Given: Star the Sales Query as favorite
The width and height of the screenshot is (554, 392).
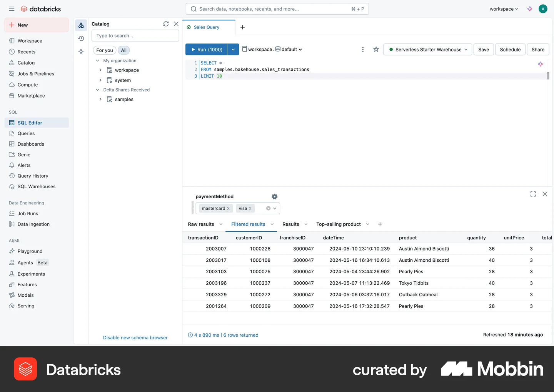Looking at the screenshot, I should pyautogui.click(x=376, y=49).
